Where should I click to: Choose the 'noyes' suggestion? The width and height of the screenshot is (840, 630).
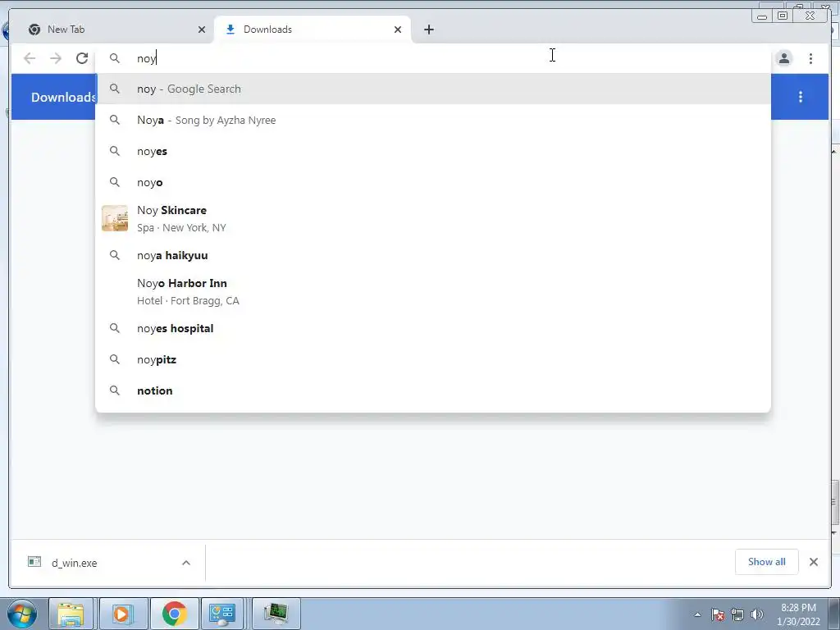pyautogui.click(x=433, y=151)
